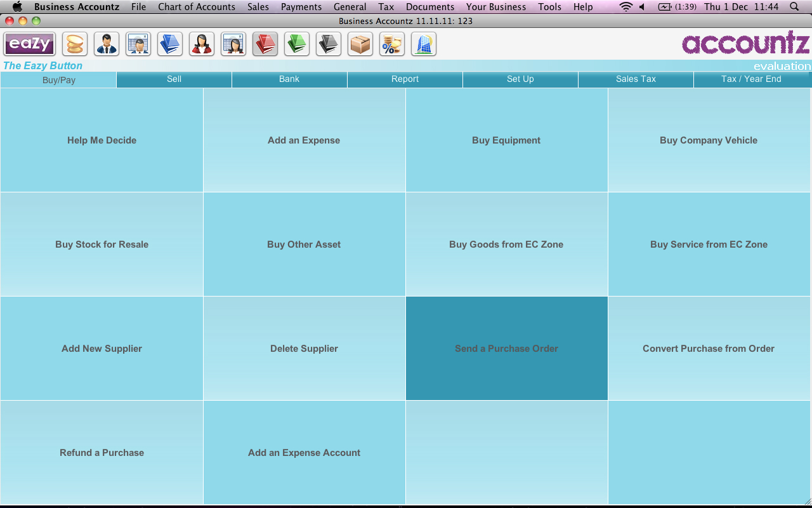Open the Set Up tab

pos(520,79)
